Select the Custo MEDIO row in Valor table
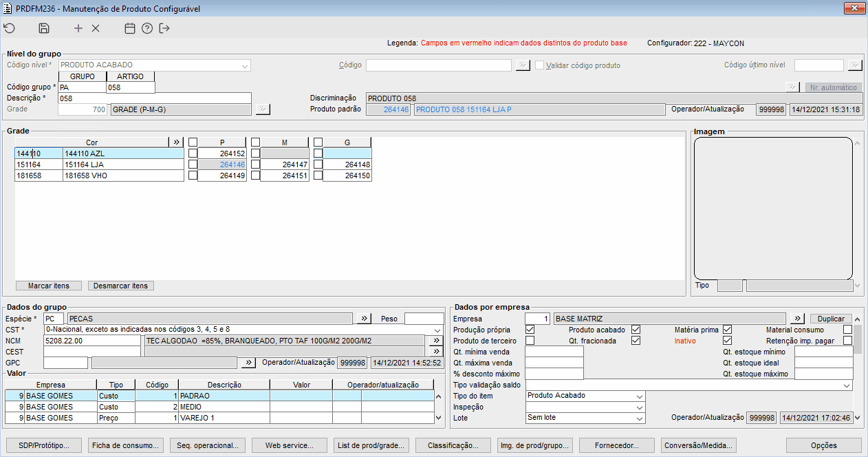 [219, 407]
